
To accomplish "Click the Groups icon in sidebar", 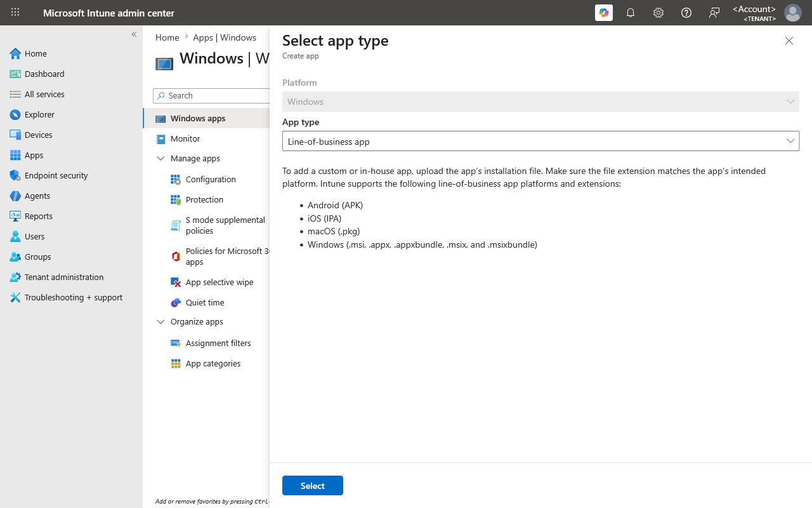I will 15,257.
